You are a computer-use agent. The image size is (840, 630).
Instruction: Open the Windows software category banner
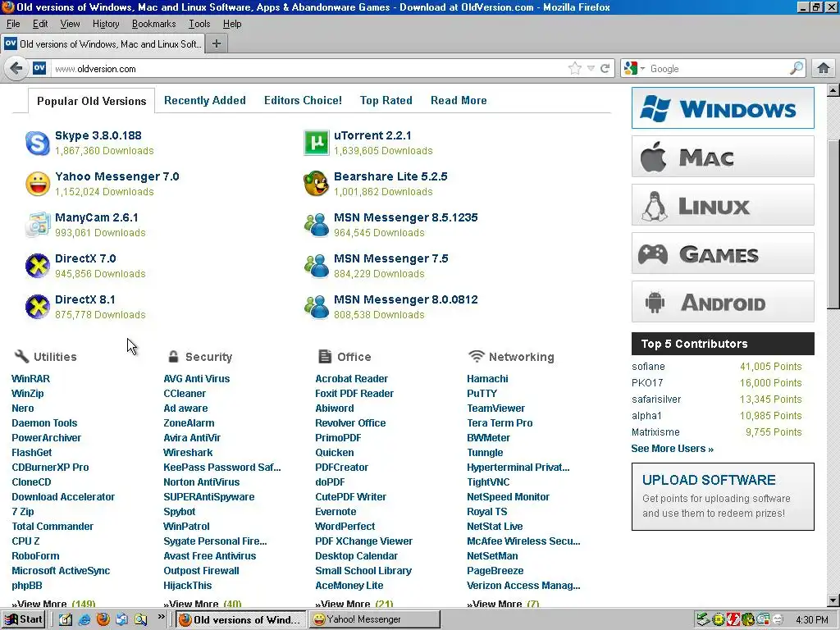(x=723, y=108)
